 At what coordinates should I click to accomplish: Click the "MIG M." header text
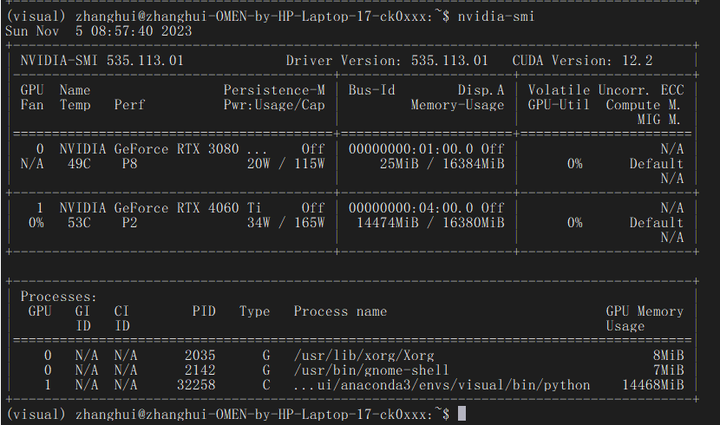659,120
